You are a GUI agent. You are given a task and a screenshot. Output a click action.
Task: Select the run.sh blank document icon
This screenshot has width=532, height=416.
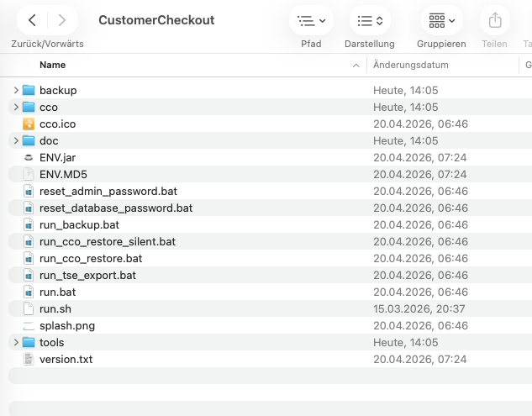pos(29,308)
